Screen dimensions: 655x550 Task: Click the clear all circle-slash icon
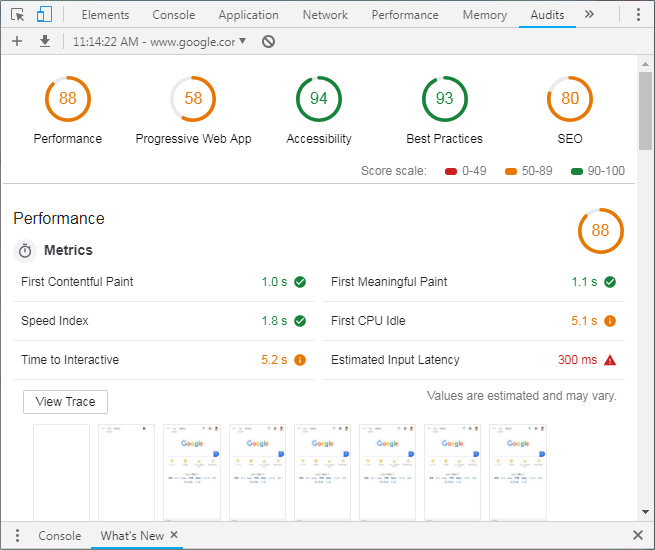pos(268,41)
